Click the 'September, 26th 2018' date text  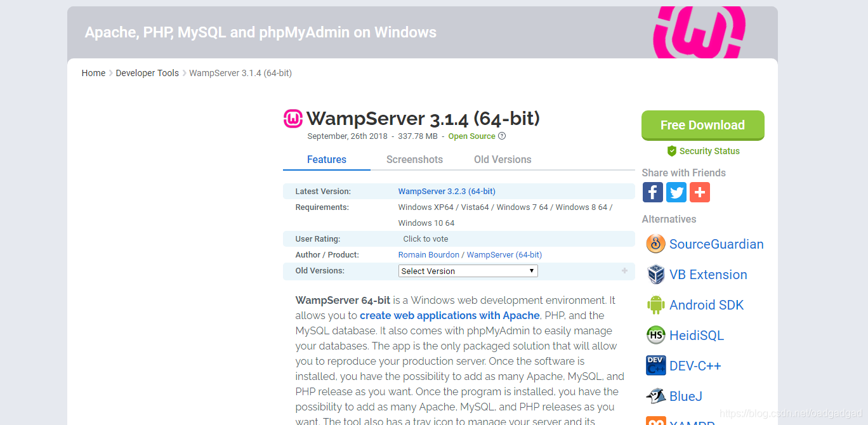click(x=347, y=136)
